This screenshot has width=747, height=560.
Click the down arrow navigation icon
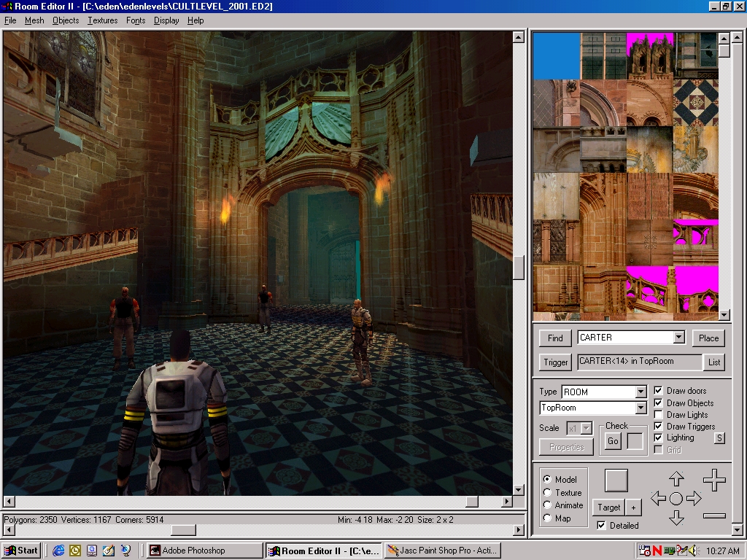(x=676, y=518)
